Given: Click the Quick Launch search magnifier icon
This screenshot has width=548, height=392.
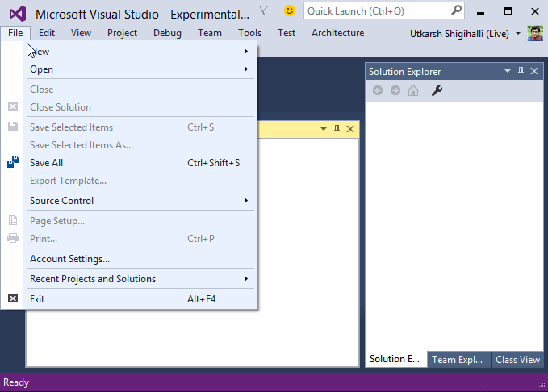Looking at the screenshot, I should [457, 11].
